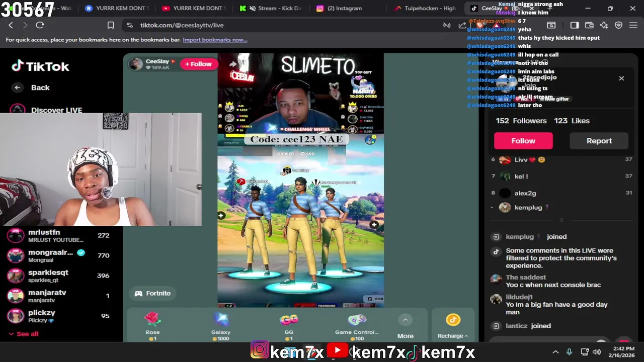This screenshot has width=644, height=362.
Task: Click the 123 Likes count
Action: (x=572, y=121)
